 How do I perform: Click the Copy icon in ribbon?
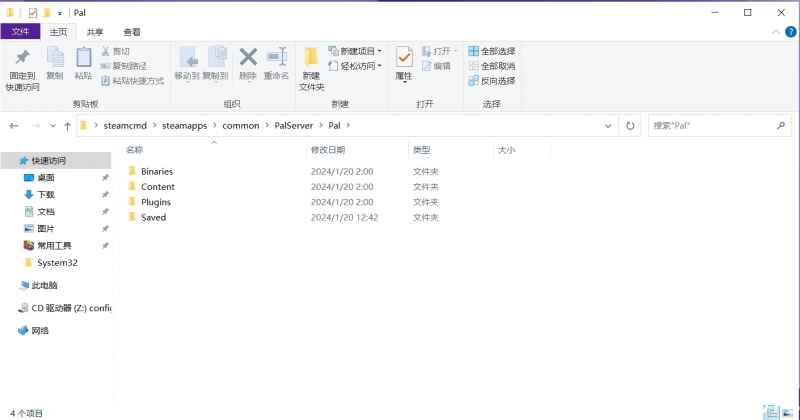point(55,57)
